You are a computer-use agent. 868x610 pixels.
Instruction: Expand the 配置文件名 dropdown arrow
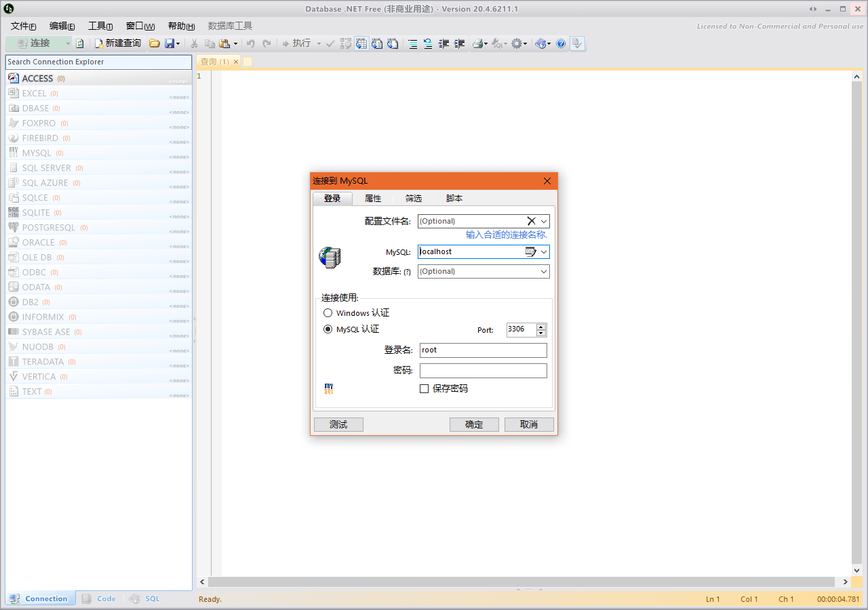coord(544,221)
